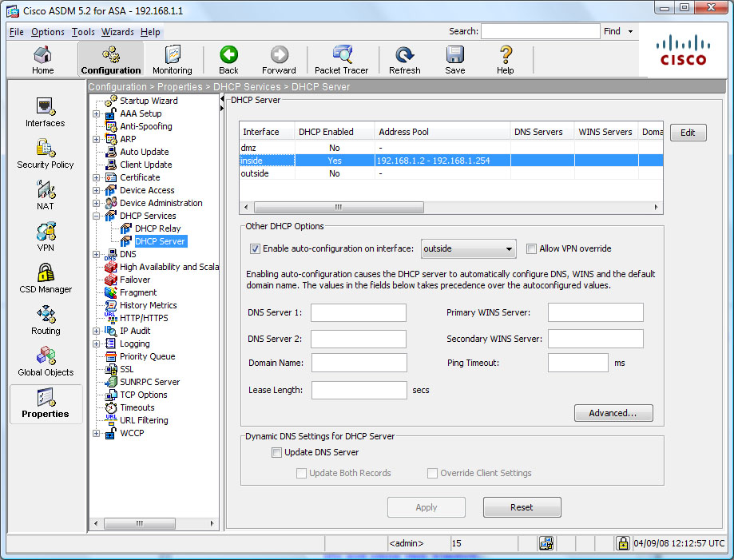Open the VPN configuration panel
This screenshot has width=734, height=560.
click(46, 237)
